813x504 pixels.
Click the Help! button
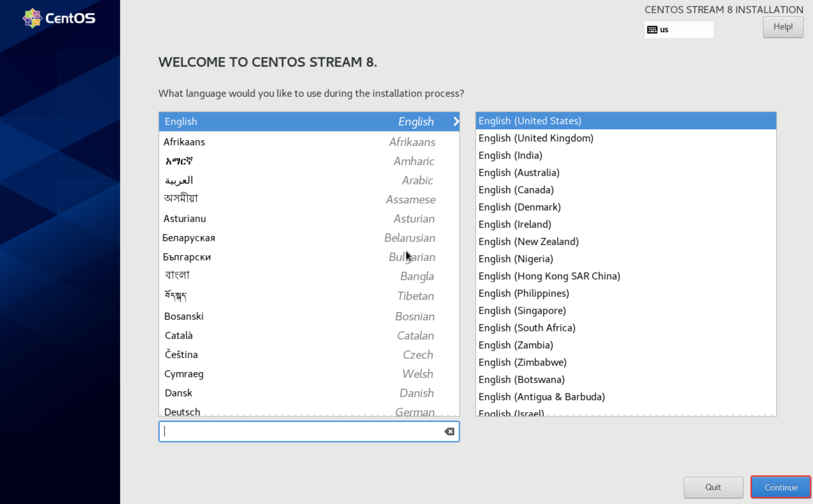tap(783, 27)
